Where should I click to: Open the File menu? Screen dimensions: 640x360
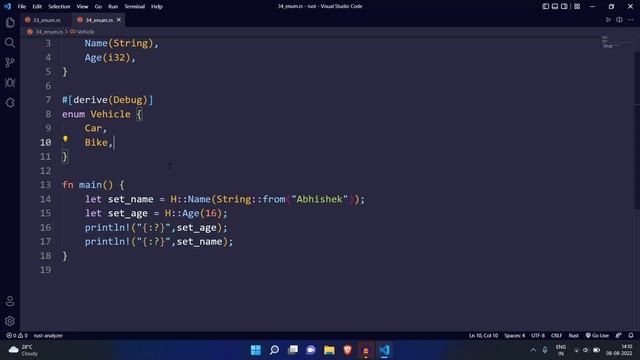pyautogui.click(x=22, y=7)
